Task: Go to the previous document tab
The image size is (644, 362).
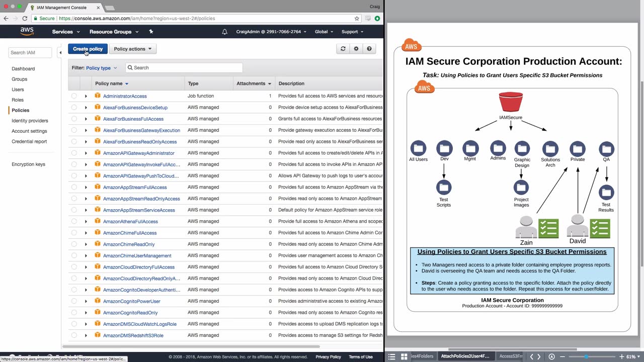Action: (x=531, y=356)
